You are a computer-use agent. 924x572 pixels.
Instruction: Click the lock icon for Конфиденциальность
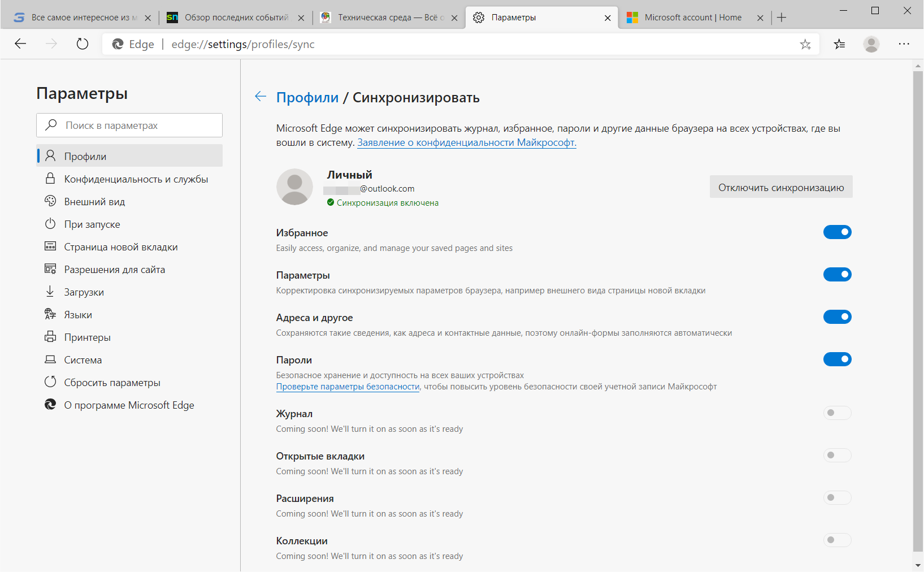[x=50, y=178]
